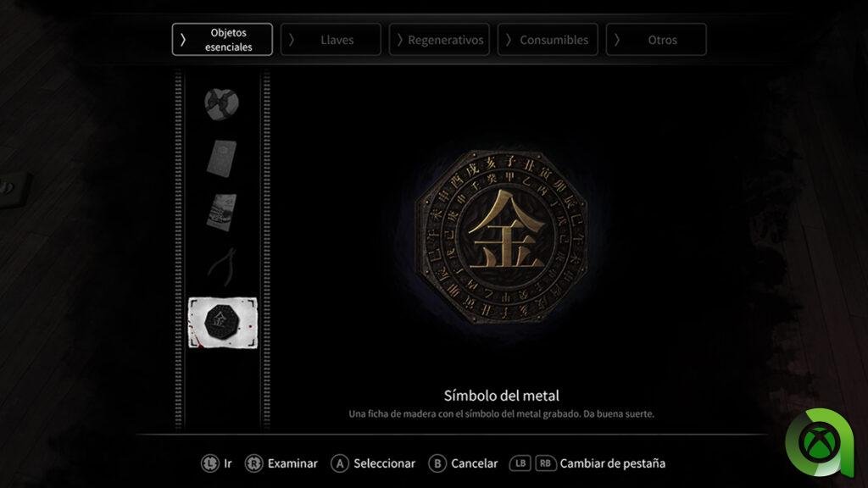Click the L stick Ir icon

click(210, 463)
